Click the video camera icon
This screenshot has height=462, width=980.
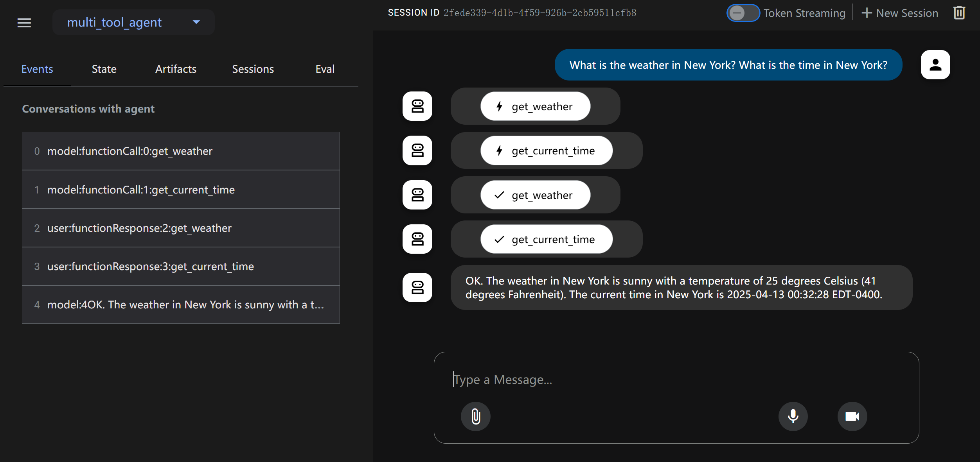click(x=852, y=416)
